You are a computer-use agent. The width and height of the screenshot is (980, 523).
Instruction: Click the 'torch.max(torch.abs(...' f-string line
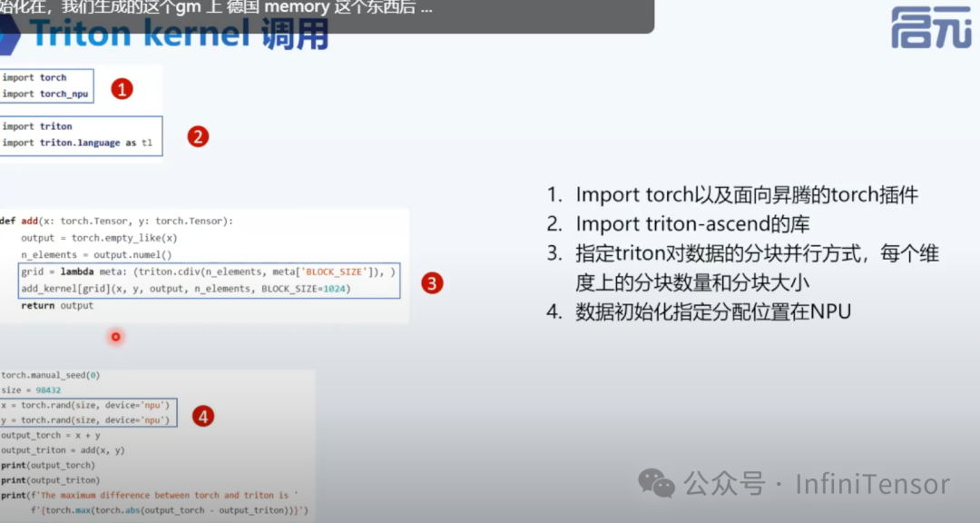coord(170,510)
